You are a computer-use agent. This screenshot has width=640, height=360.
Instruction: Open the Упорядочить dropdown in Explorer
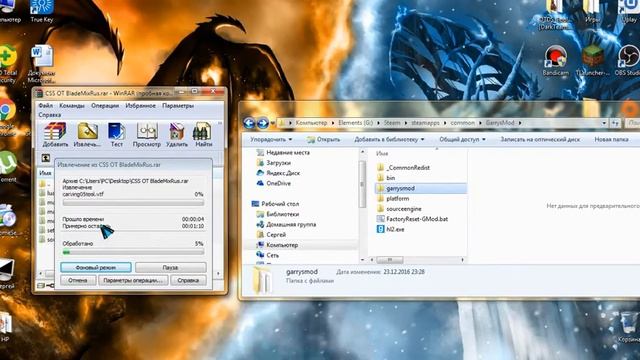click(271, 140)
